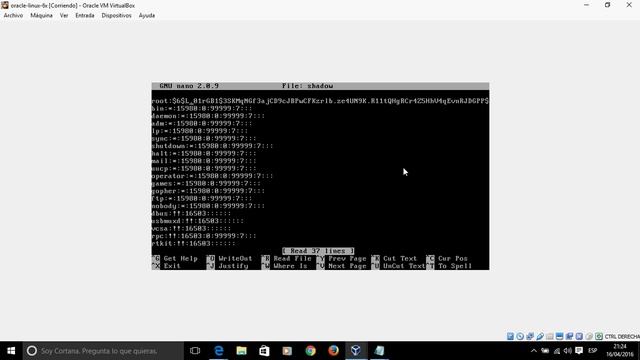Image resolution: width=640 pixels, height=360 pixels.
Task: Click the volume speaker tray icon
Action: pyautogui.click(x=568, y=351)
